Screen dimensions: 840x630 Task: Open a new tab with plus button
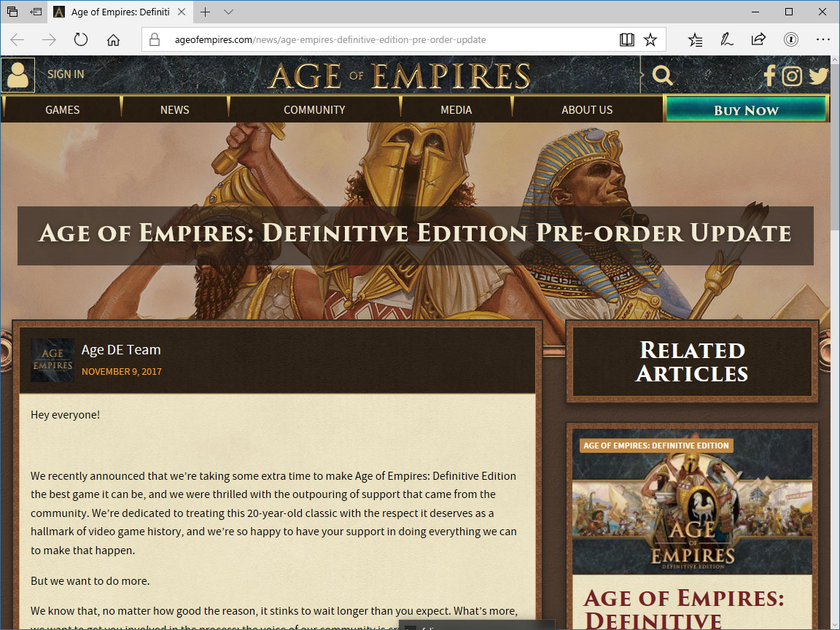point(205,12)
